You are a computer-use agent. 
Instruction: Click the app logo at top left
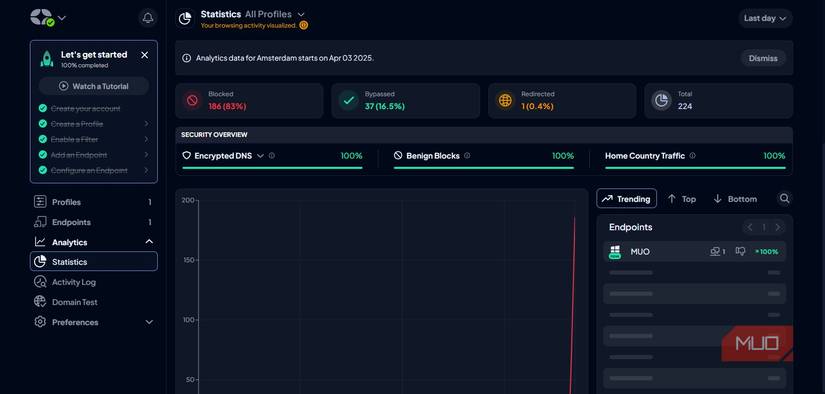[x=42, y=17]
